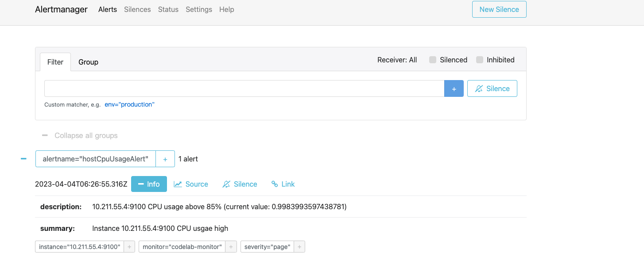Click the env="production" example matcher
The height and width of the screenshot is (272, 644).
(129, 105)
